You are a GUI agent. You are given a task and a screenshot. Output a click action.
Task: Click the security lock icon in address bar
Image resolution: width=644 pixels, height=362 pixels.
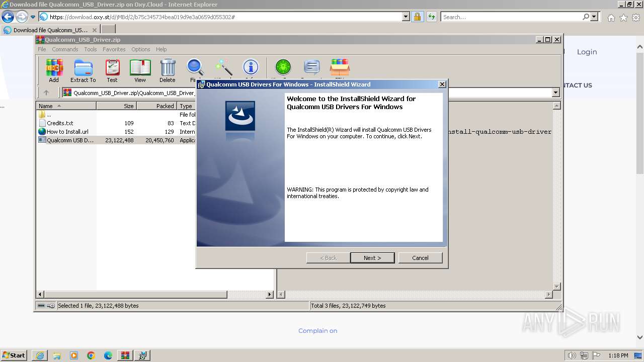(x=417, y=17)
